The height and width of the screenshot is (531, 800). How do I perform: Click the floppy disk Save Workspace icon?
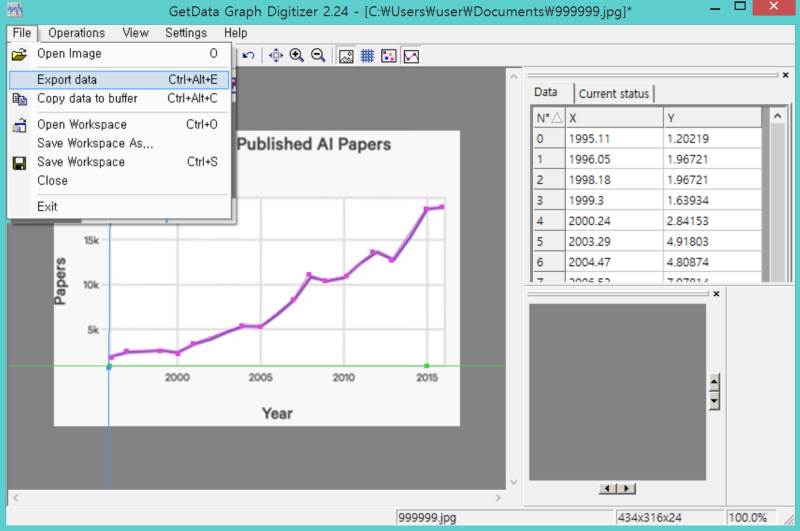tap(19, 163)
